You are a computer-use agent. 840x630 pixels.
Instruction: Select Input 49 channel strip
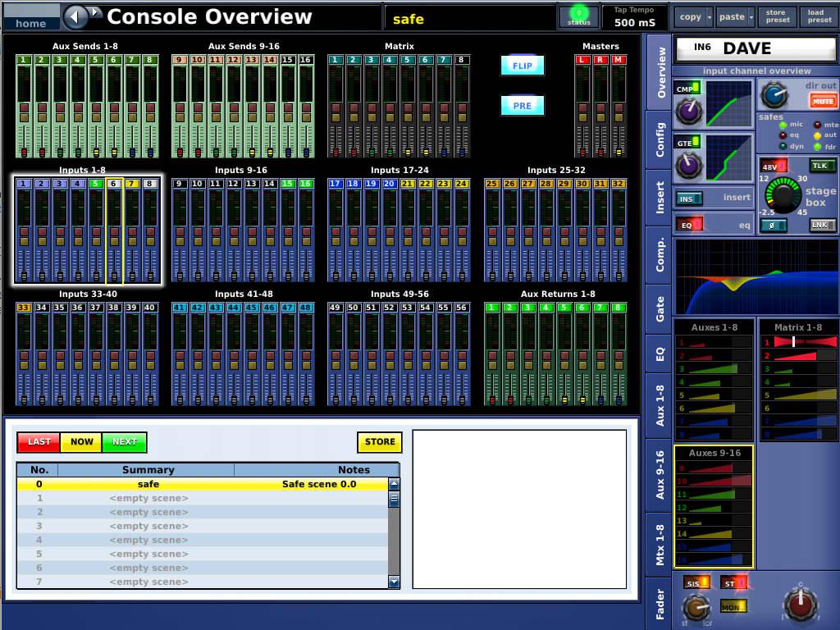pos(336,354)
